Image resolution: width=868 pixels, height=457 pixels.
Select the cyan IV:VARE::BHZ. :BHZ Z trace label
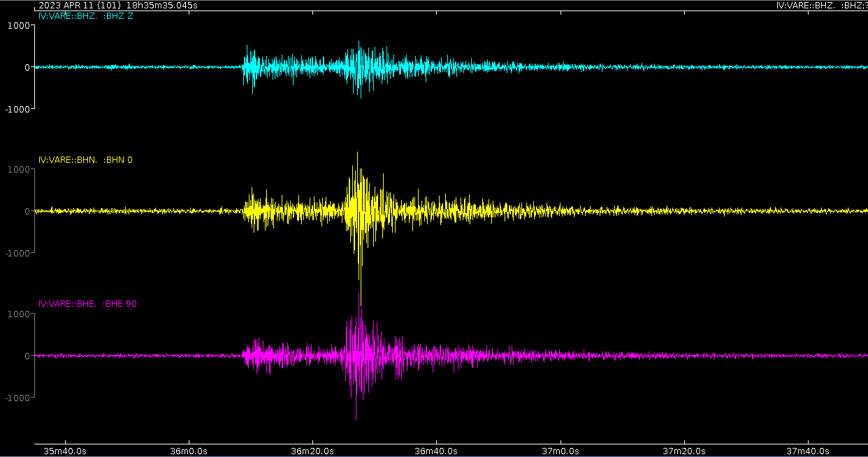[85, 15]
